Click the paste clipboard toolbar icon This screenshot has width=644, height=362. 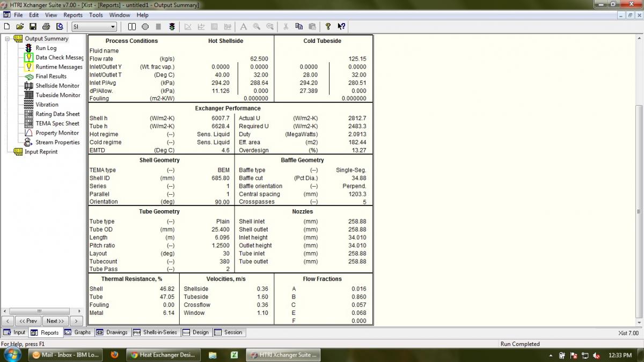[x=312, y=26]
